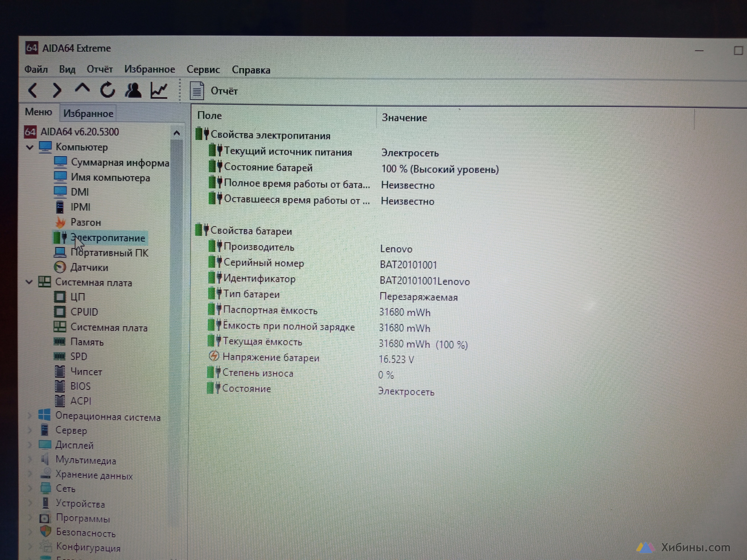Click the serial number value BAT20101001
This screenshot has width=747, height=560.
click(x=408, y=265)
